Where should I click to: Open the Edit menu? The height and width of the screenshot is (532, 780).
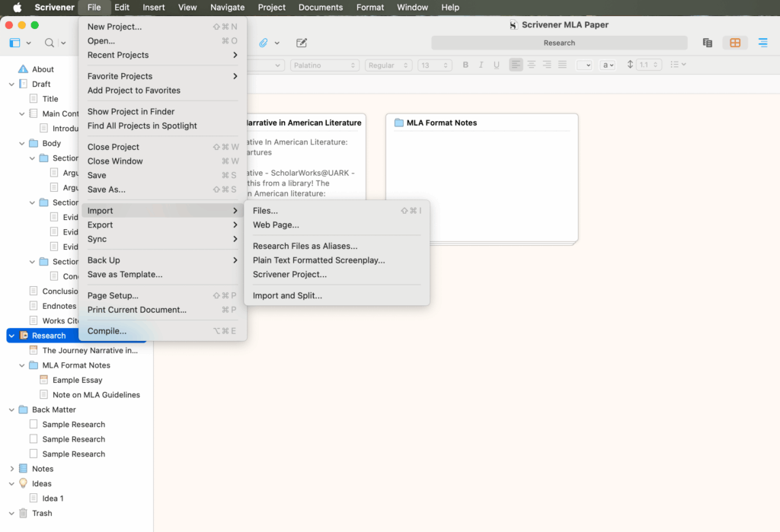pos(121,8)
